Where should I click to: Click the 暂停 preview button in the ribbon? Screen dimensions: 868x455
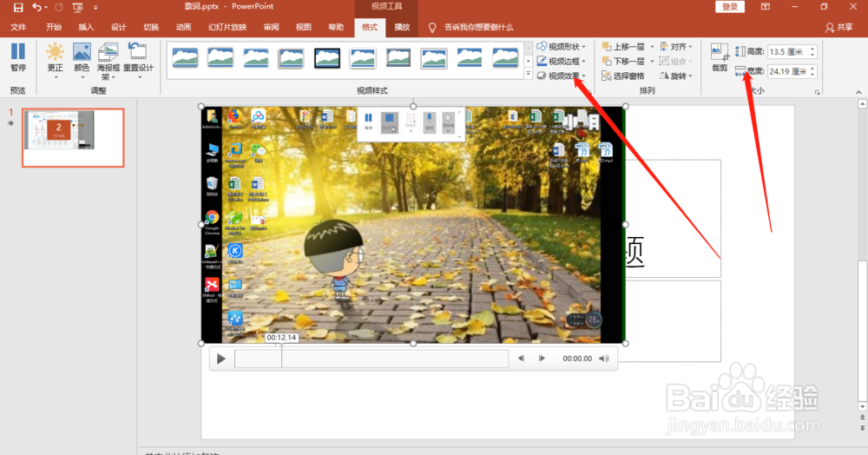[x=18, y=57]
